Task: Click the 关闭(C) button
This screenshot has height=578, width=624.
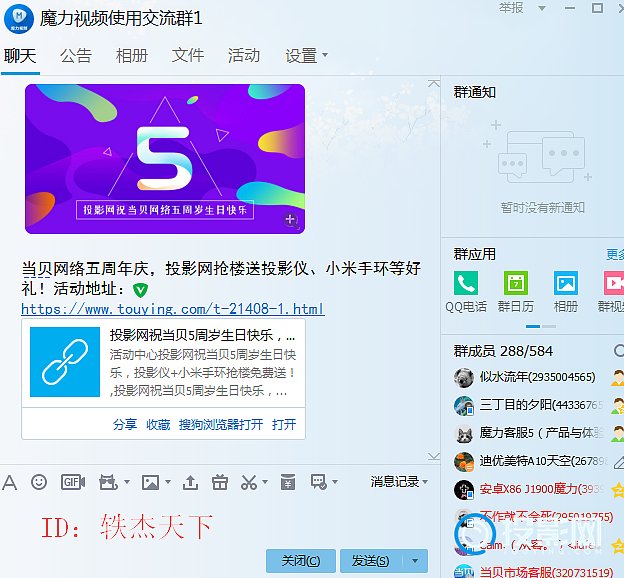Action: point(301,561)
